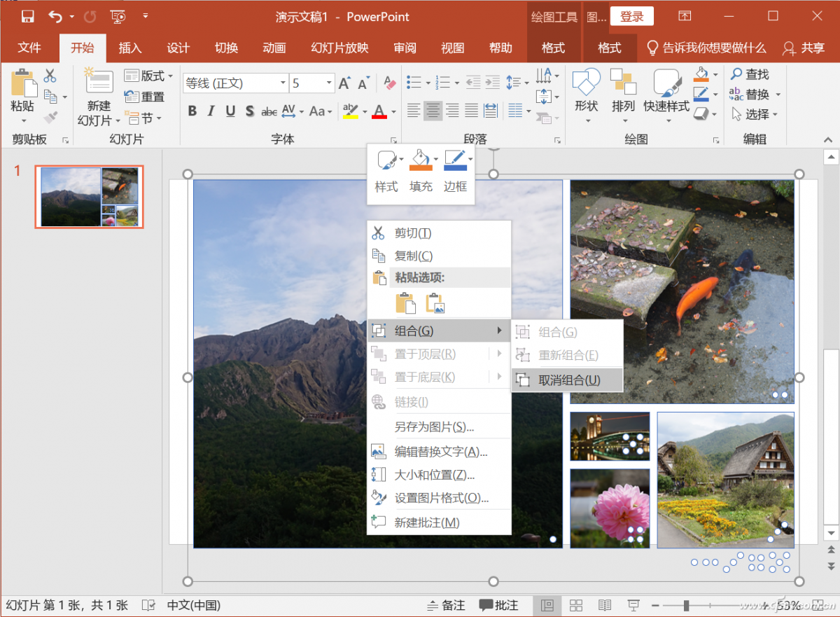Expand the Layout dropdown
This screenshot has height=617, width=840.
coord(148,76)
